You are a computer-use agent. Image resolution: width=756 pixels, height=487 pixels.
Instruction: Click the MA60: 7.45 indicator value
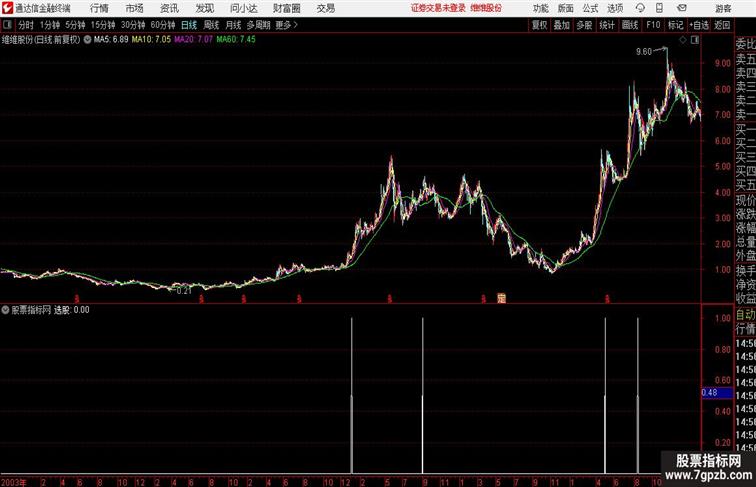pyautogui.click(x=236, y=40)
